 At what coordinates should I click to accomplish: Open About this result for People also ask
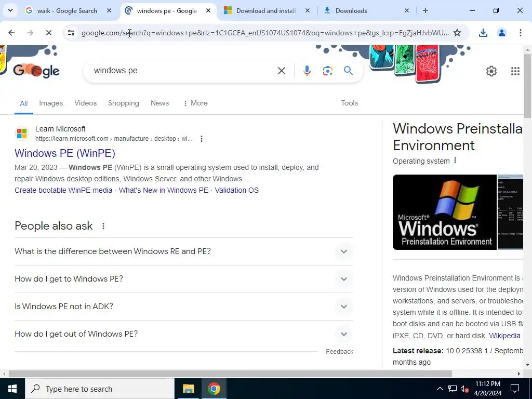[x=103, y=226]
